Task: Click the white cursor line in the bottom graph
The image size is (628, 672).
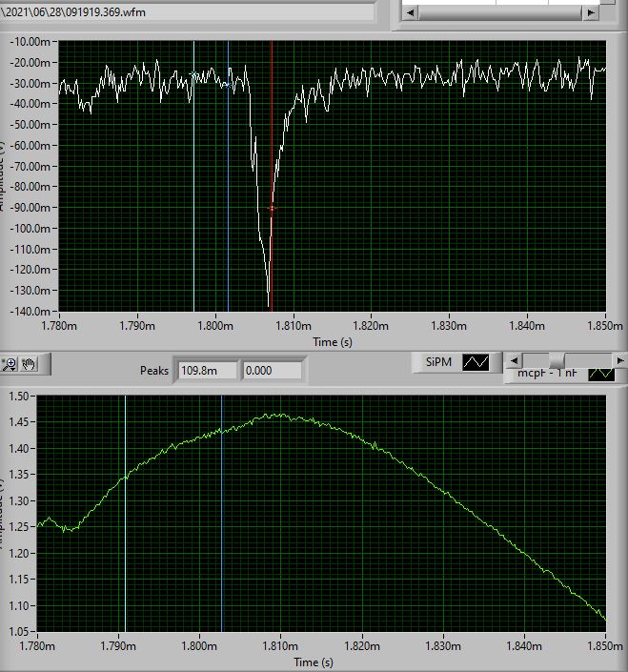Action: (x=125, y=514)
